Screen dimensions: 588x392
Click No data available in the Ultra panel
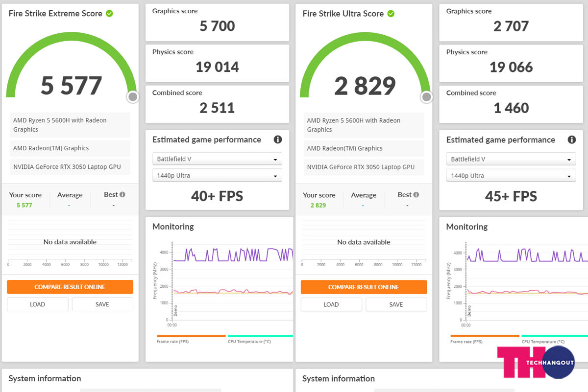pos(364,242)
